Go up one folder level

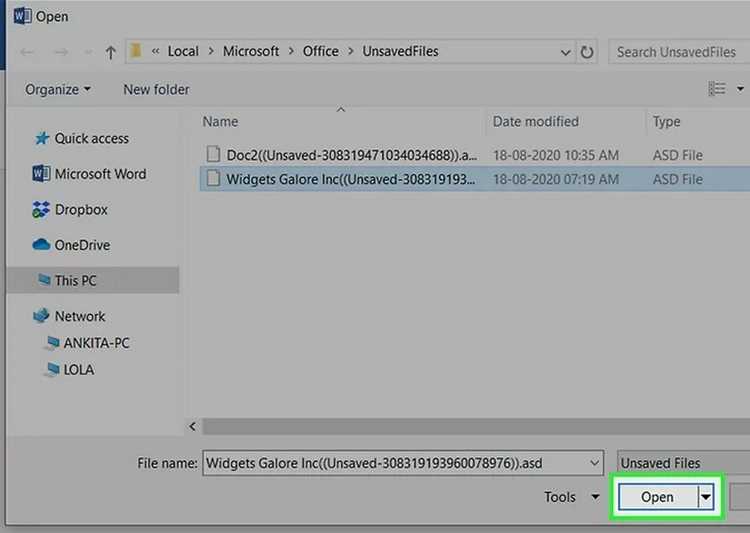pyautogui.click(x=110, y=52)
